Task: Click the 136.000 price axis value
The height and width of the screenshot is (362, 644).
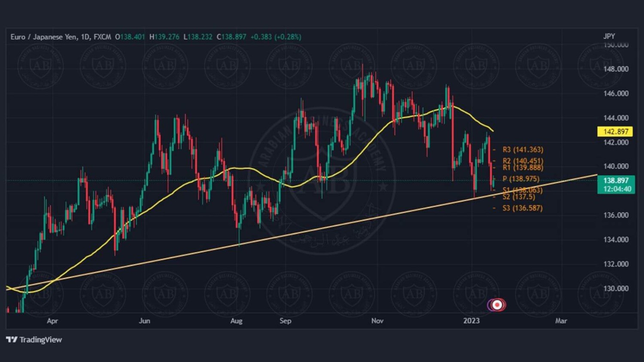Action: click(x=616, y=215)
